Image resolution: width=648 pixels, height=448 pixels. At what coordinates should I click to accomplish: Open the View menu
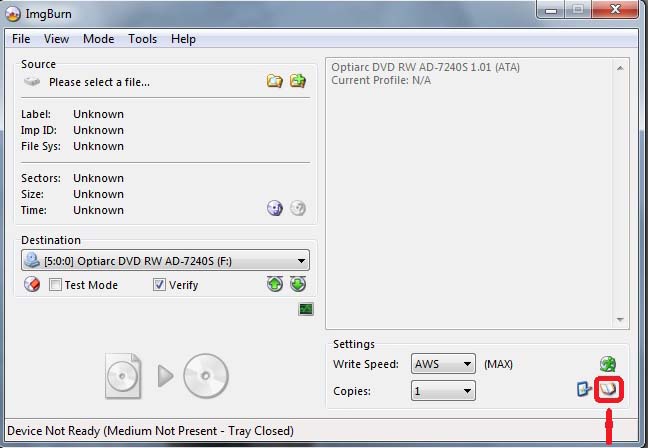tap(56, 39)
